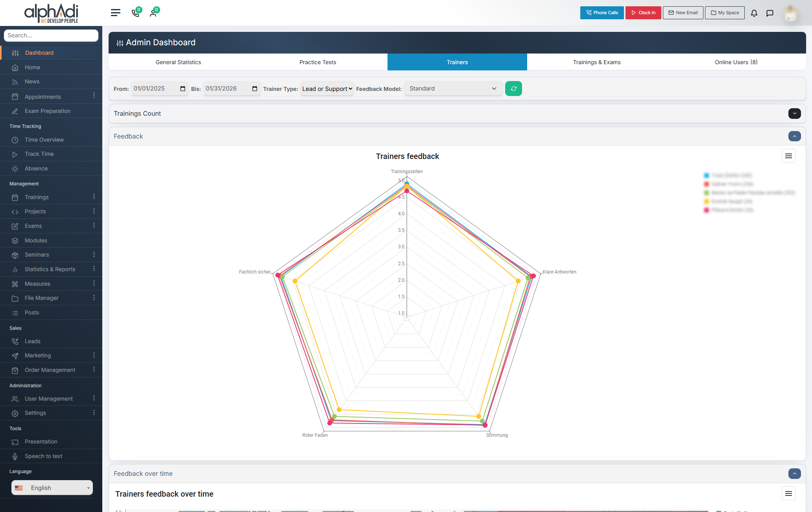Open the chat messages icon
The height and width of the screenshot is (512, 812).
pos(770,13)
